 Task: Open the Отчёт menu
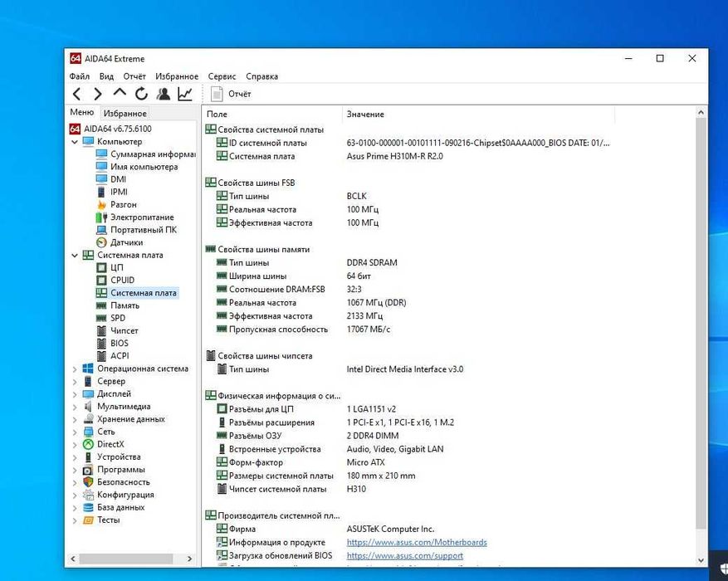pyautogui.click(x=134, y=76)
